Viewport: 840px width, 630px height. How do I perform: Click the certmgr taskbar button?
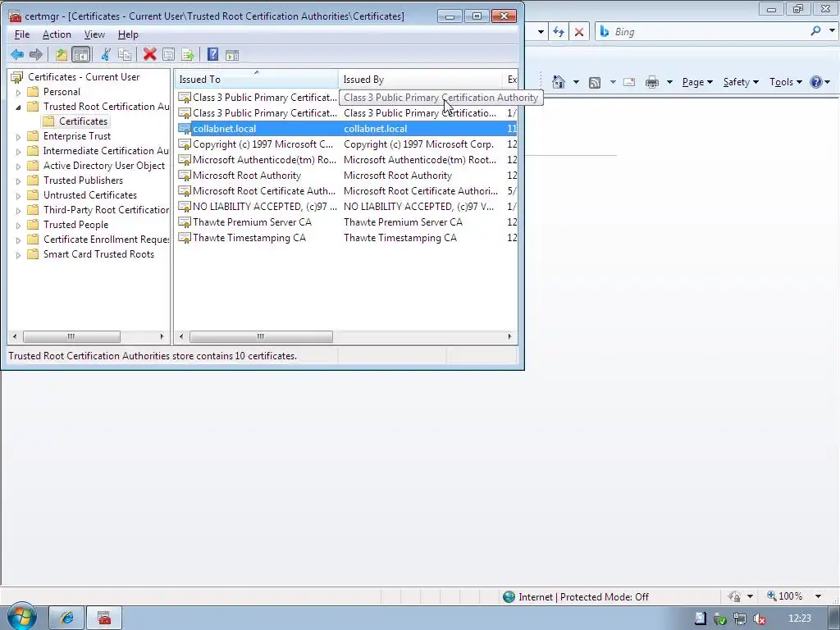(x=104, y=618)
